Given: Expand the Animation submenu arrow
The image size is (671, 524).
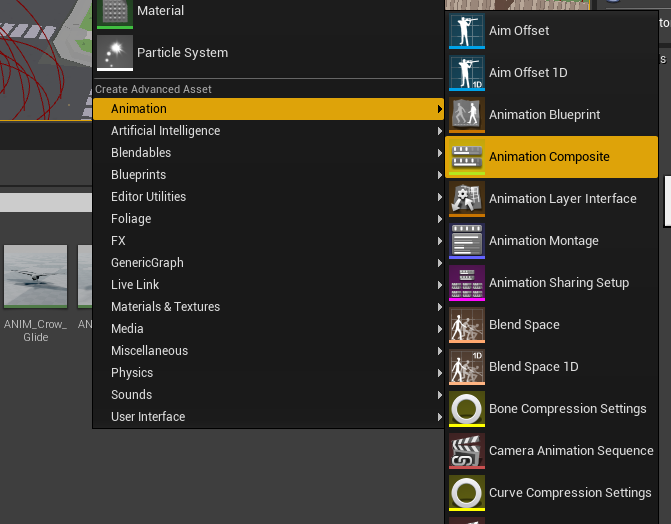Looking at the screenshot, I should tap(439, 109).
